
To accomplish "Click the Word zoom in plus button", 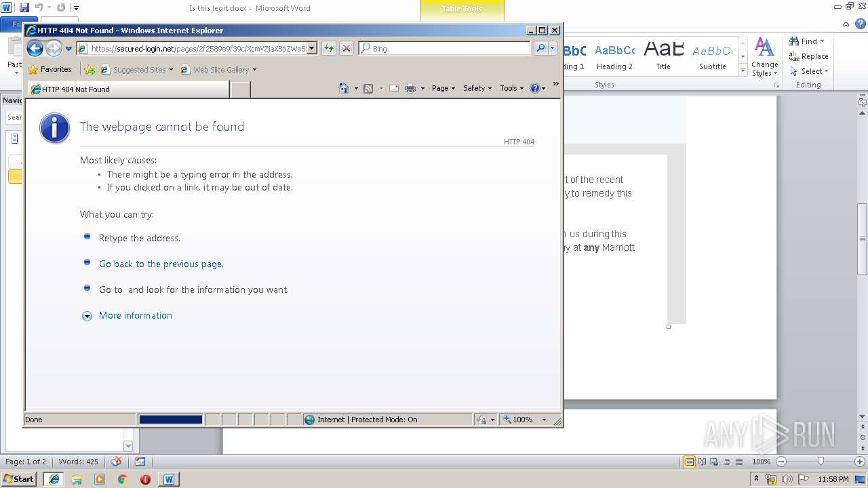I will click(x=860, y=462).
